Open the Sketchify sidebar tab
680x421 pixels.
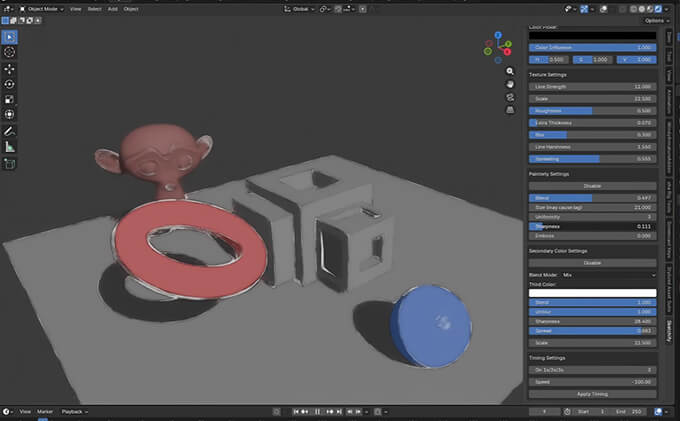669,330
